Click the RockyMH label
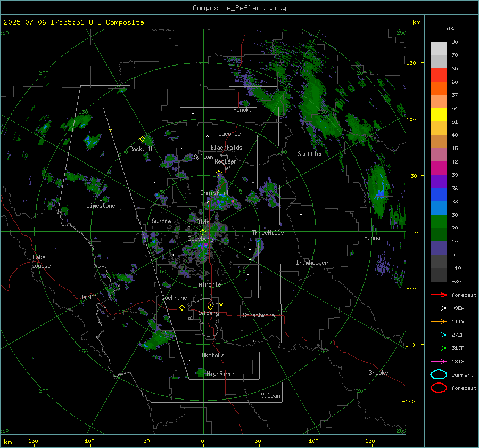The width and height of the screenshot is (479, 448). 141,149
